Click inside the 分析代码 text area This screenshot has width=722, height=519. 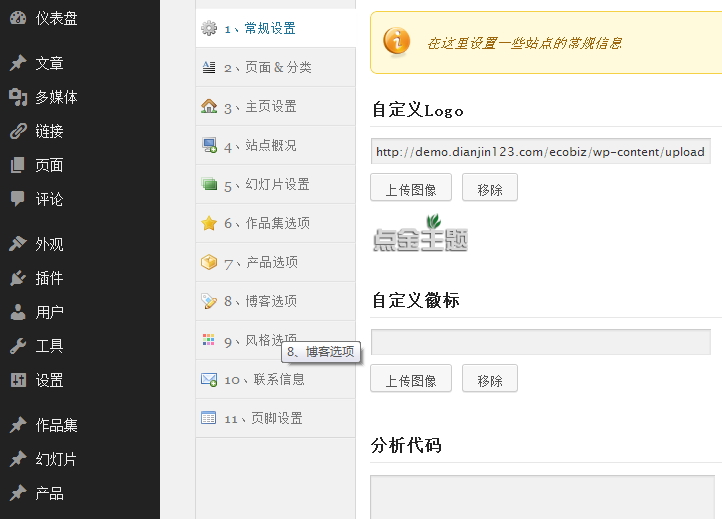tap(542, 497)
